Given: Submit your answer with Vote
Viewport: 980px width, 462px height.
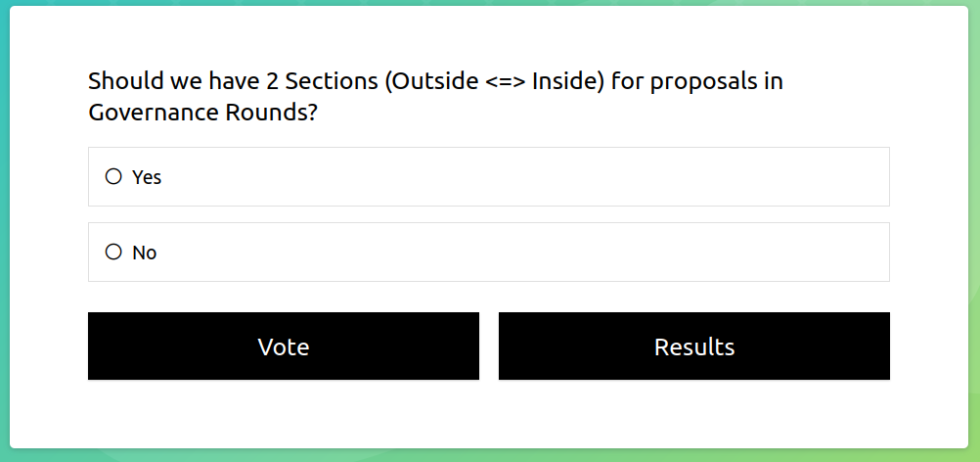Looking at the screenshot, I should 284,346.
